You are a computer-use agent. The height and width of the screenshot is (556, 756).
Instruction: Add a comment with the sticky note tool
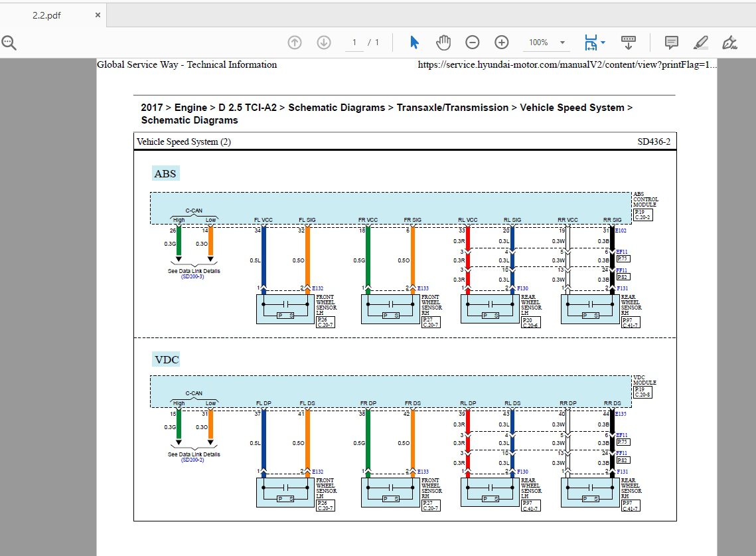672,43
